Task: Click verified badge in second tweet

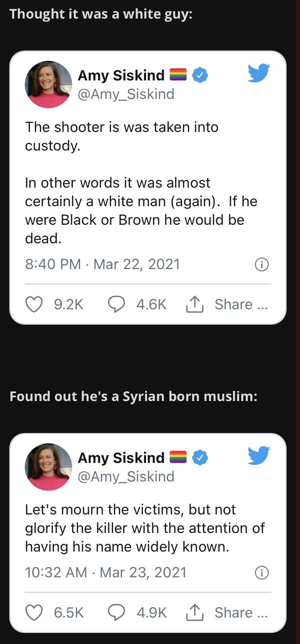Action: click(200, 458)
